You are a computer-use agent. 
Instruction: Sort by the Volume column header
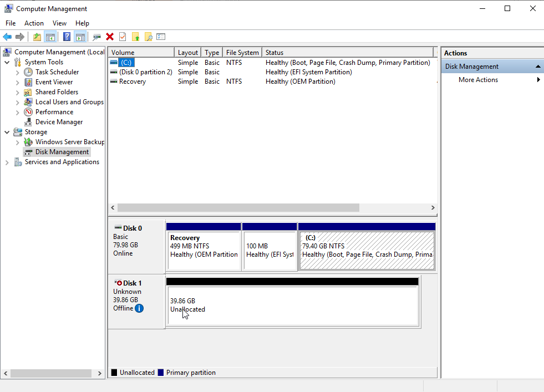[x=141, y=52]
